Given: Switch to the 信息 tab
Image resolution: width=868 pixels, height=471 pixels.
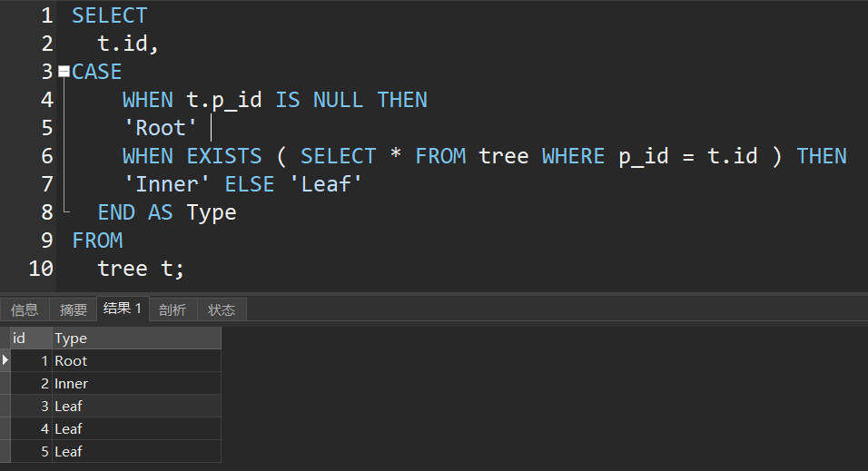Looking at the screenshot, I should 25,309.
